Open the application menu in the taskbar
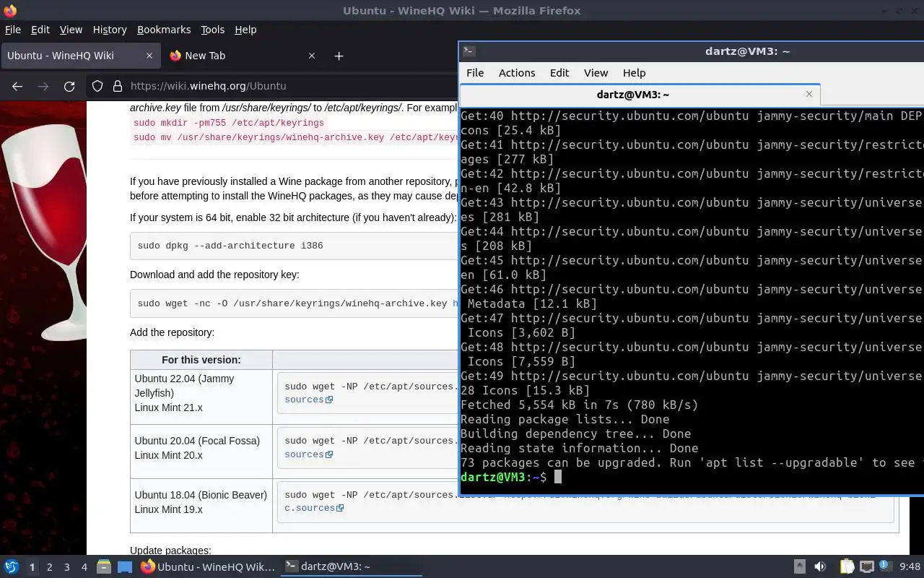Image resolution: width=924 pixels, height=578 pixels. click(x=12, y=567)
